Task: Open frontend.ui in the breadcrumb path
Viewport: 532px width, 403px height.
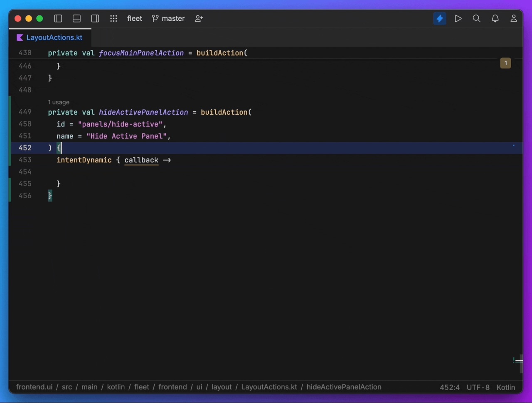Action: coord(34,387)
